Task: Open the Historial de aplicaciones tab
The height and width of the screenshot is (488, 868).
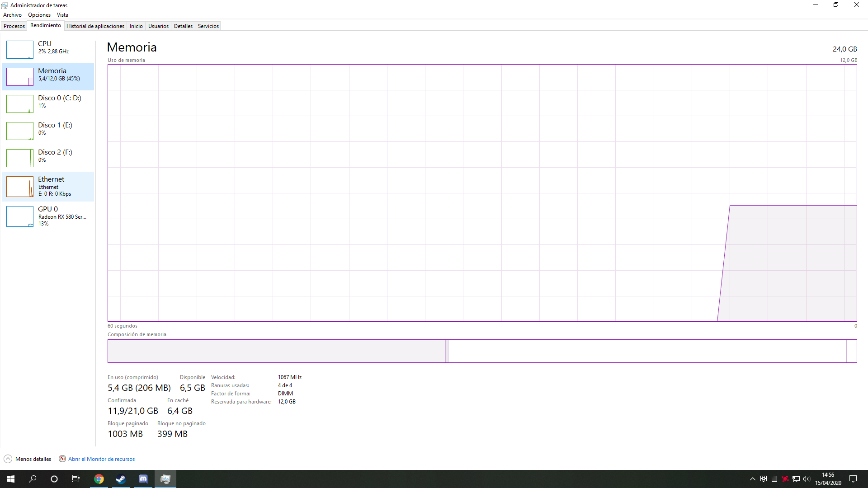Action: 95,26
